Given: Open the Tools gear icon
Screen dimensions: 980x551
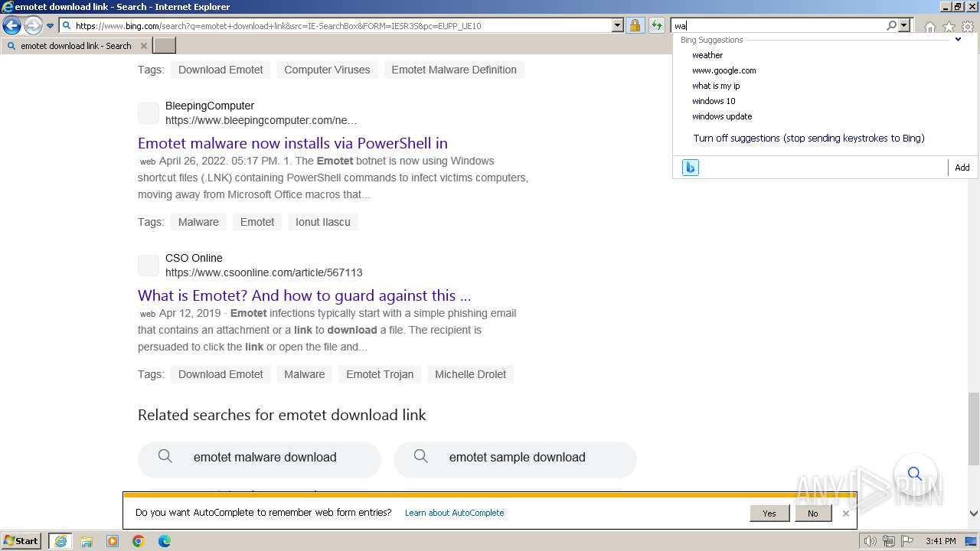Looking at the screenshot, I should tap(968, 27).
